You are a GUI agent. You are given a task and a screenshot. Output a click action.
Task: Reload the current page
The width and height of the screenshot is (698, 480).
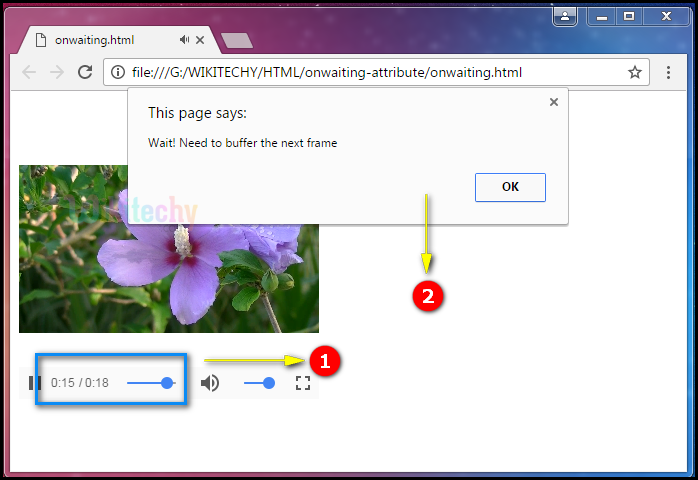[x=85, y=73]
